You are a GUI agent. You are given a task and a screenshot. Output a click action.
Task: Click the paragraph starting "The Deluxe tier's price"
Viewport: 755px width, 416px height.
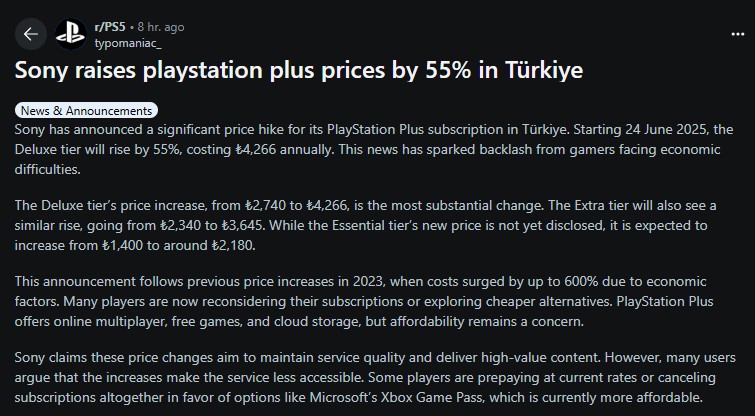[365, 225]
